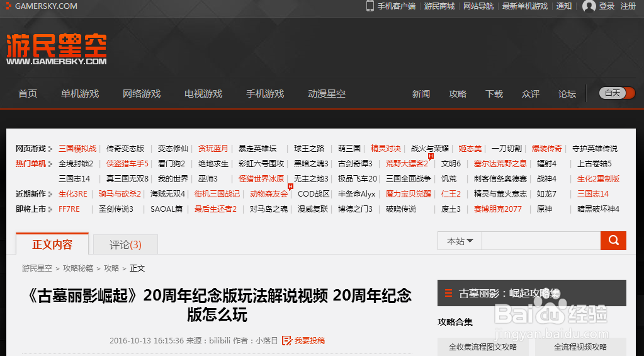Click the 2016-10-13 16:15:36 publish date
This screenshot has height=356, width=644.
147,340
